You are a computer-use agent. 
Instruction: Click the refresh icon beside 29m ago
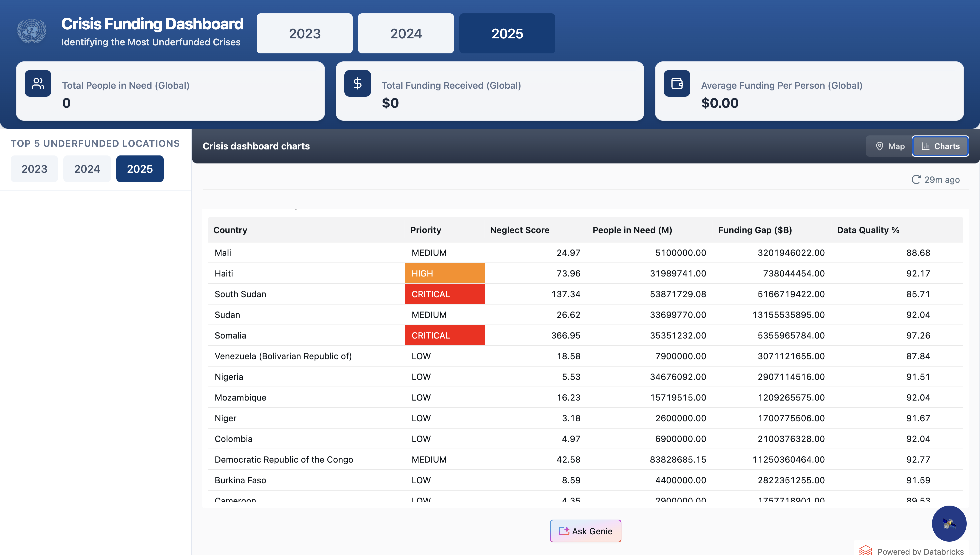tap(916, 179)
